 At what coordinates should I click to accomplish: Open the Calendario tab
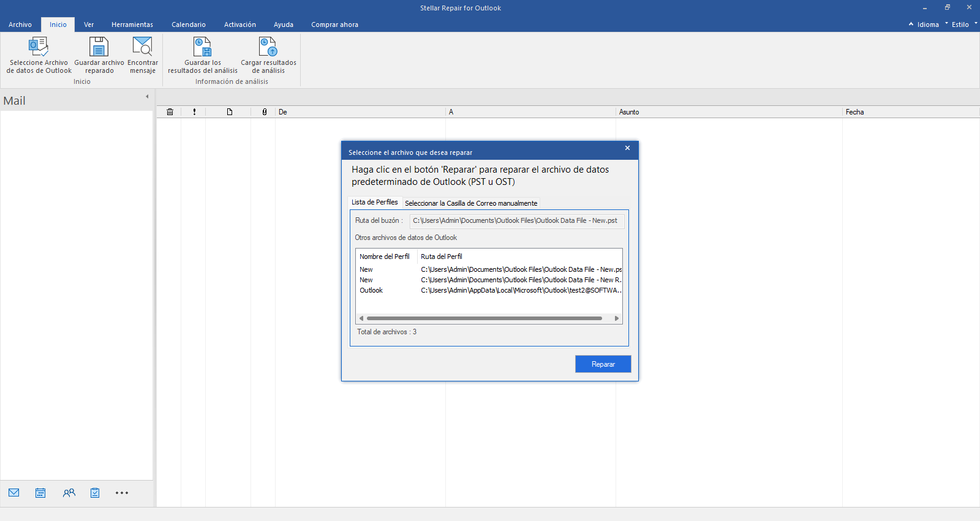[x=189, y=24]
